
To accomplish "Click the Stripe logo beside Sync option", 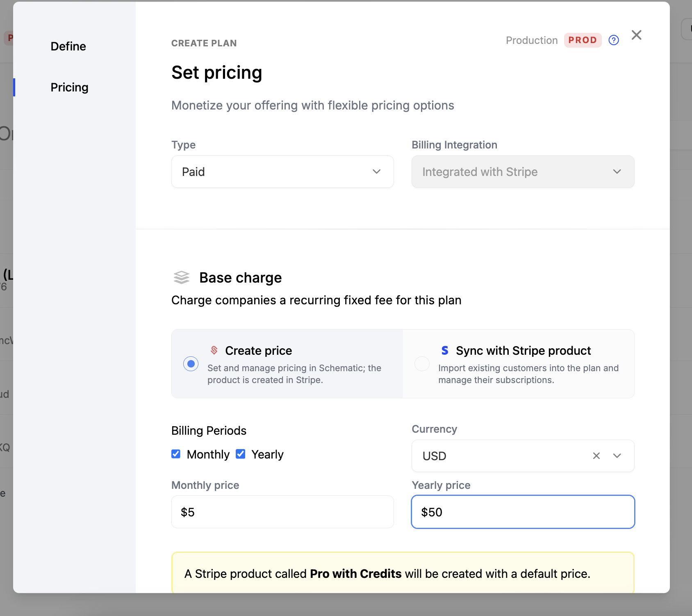I will tap(445, 350).
